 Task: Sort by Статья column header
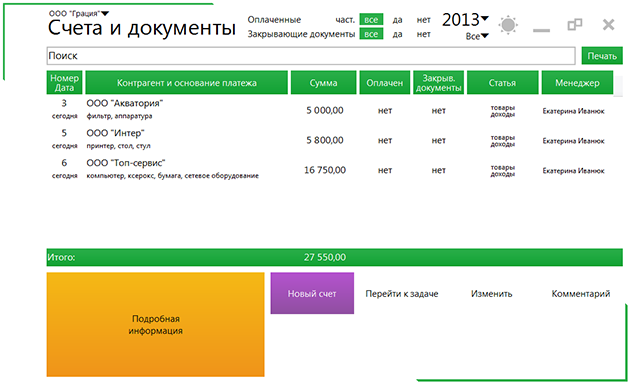tap(502, 83)
